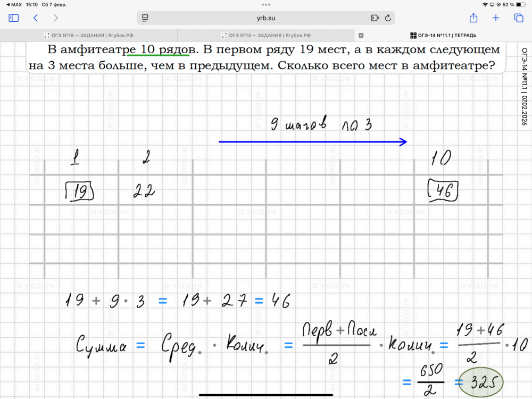Tap the boxed number 46 in table
This screenshot has height=399, width=532.
click(443, 191)
